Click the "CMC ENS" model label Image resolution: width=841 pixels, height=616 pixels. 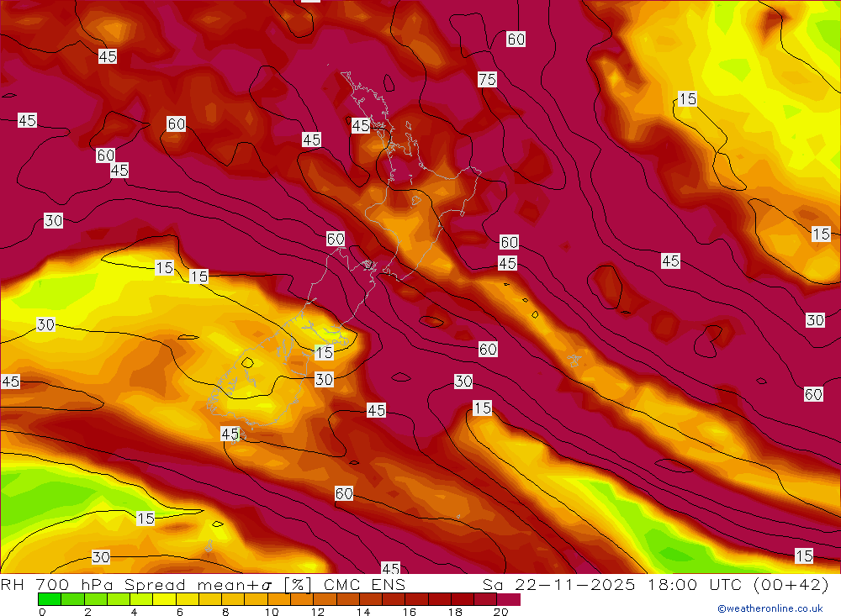pyautogui.click(x=365, y=585)
